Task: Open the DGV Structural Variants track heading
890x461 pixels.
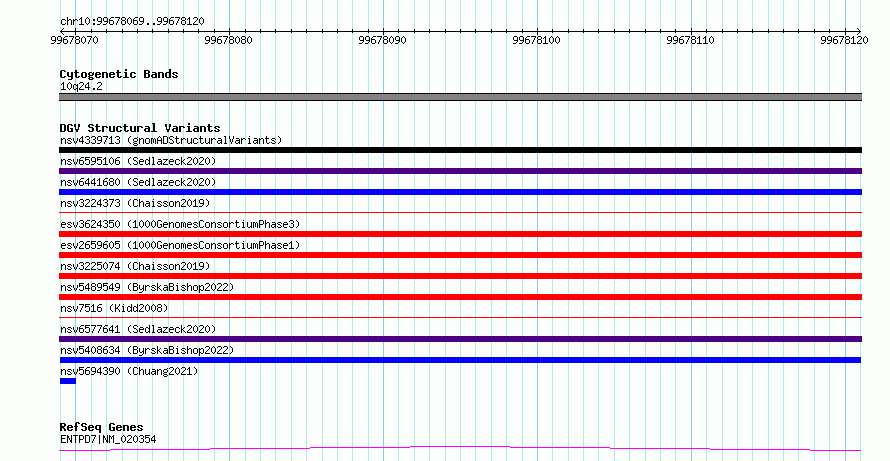Action: click(140, 128)
